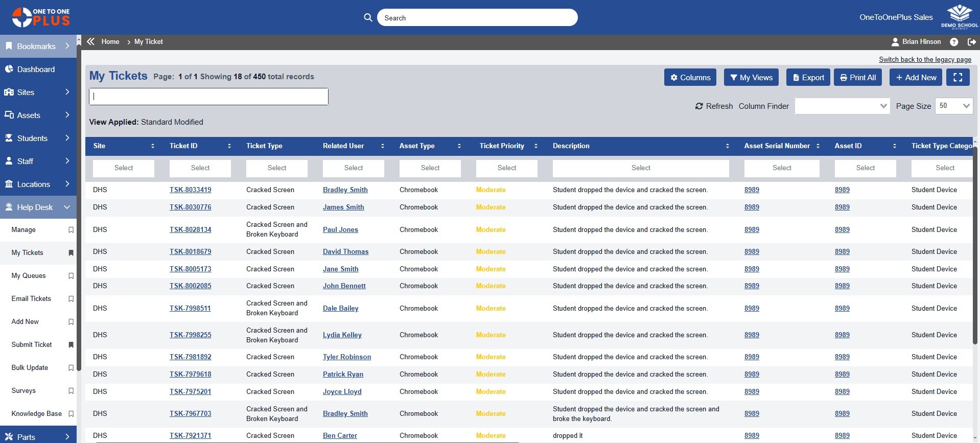The width and height of the screenshot is (980, 443).
Task: Open the Column Finder dropdown
Action: (x=842, y=106)
